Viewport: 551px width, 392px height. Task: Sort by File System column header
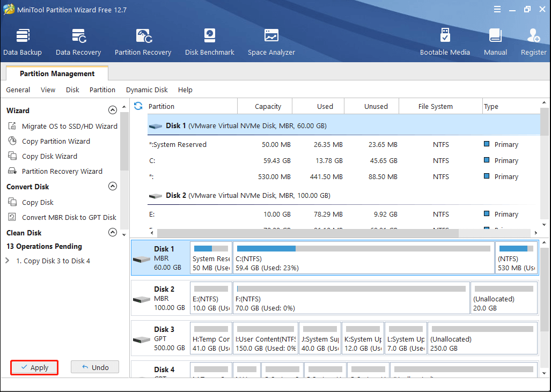click(440, 106)
